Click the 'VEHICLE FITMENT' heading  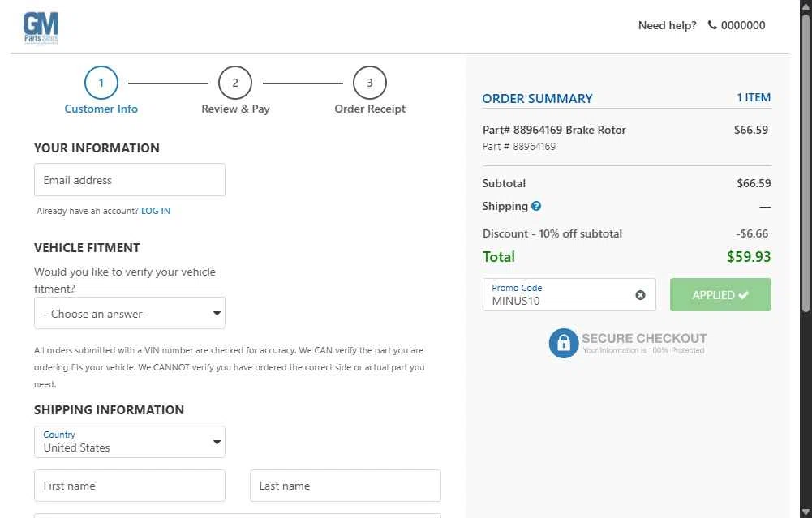click(x=87, y=248)
